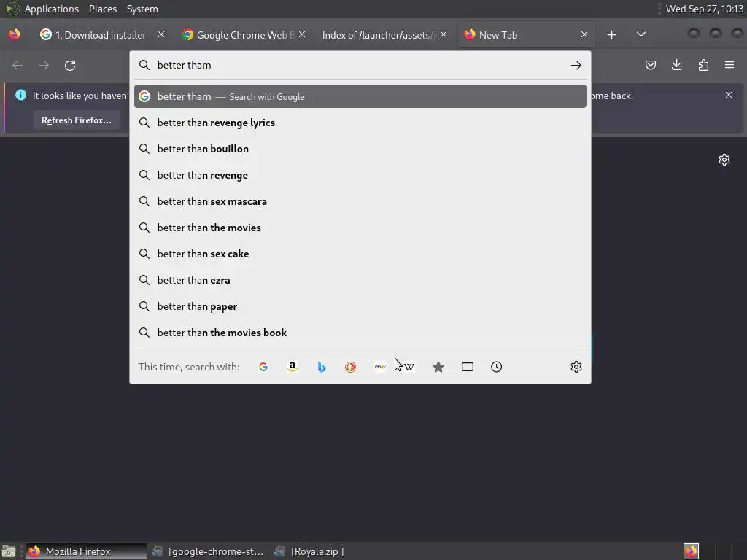Search with DuckDuckGo one-off engine icon
The width and height of the screenshot is (747, 560).
[351, 367]
